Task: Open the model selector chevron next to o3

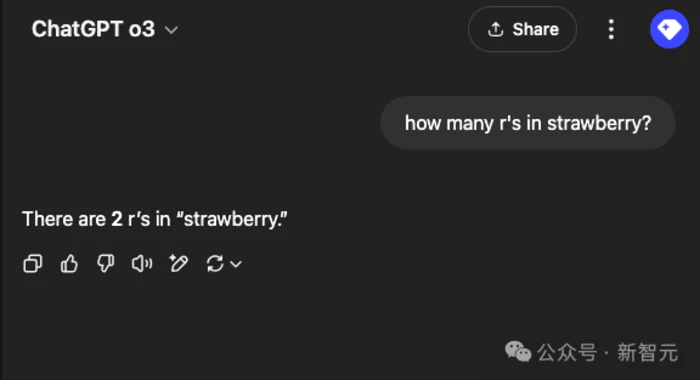Action: point(171,30)
